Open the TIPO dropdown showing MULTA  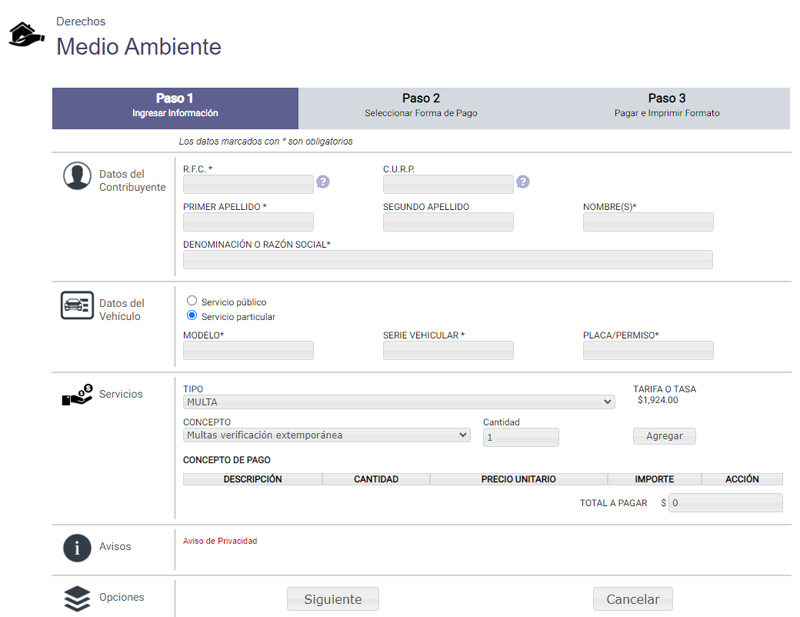pyautogui.click(x=399, y=402)
